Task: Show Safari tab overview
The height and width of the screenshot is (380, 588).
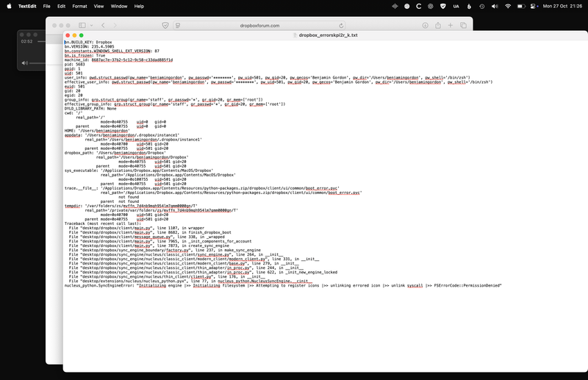Action: [x=464, y=25]
